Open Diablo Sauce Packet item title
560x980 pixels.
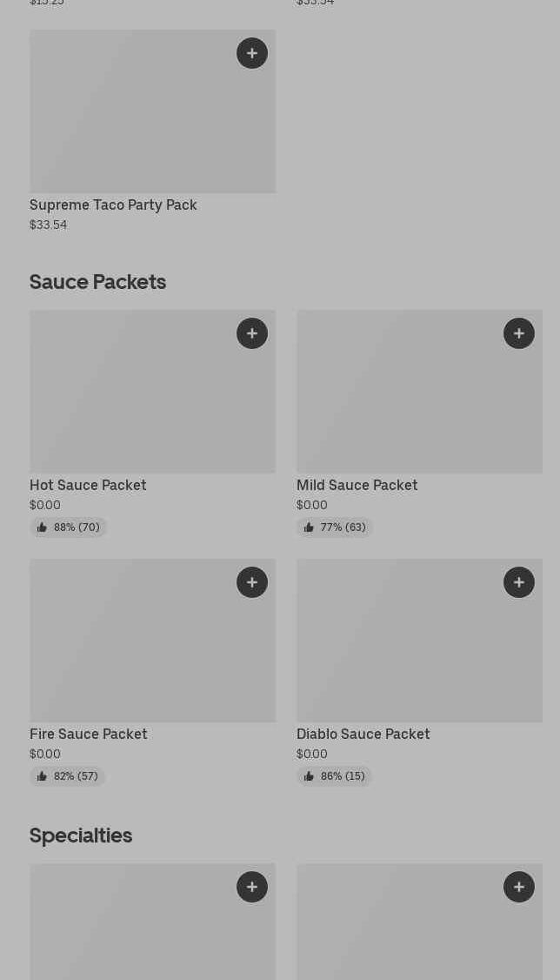[x=363, y=735]
